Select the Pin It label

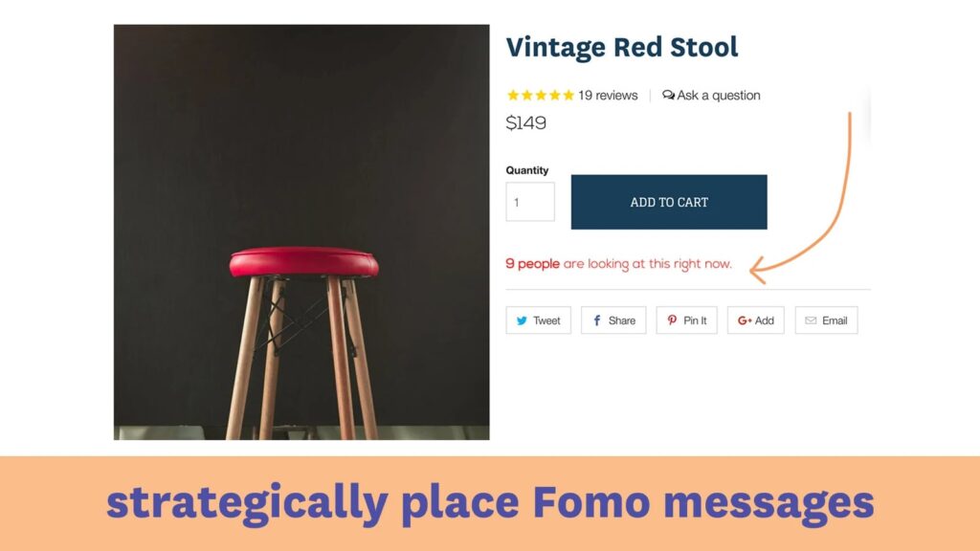tap(695, 320)
